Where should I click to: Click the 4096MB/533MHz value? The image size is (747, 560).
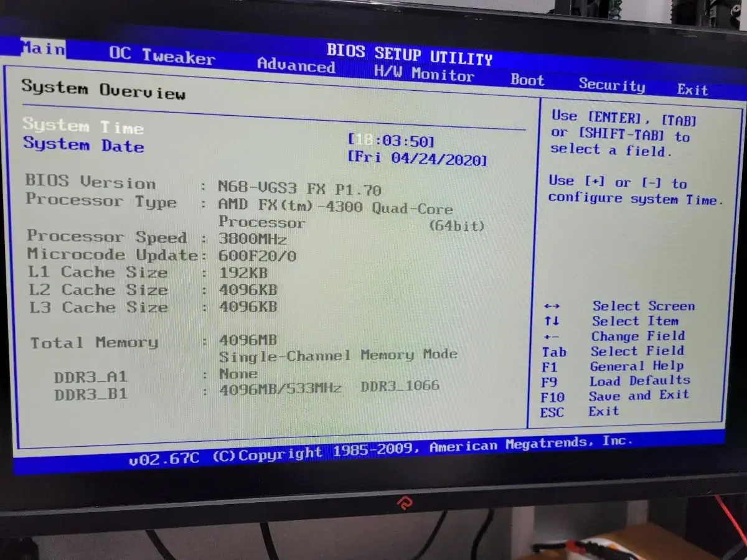(280, 389)
